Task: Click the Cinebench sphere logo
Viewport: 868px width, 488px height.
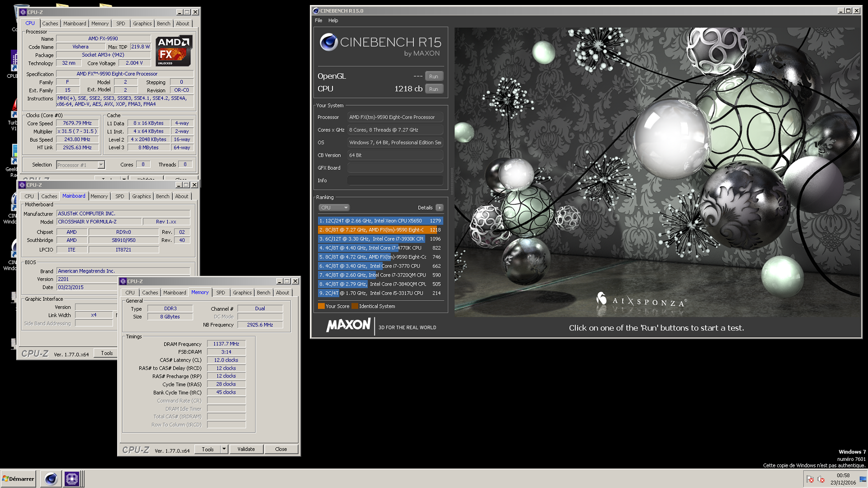Action: click(x=329, y=42)
